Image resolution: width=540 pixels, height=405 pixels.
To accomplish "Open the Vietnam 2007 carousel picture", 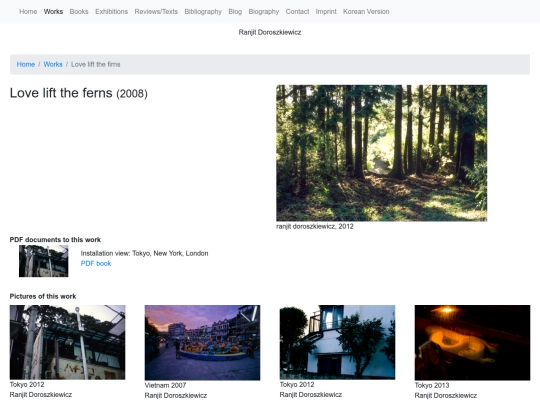I will (x=202, y=343).
